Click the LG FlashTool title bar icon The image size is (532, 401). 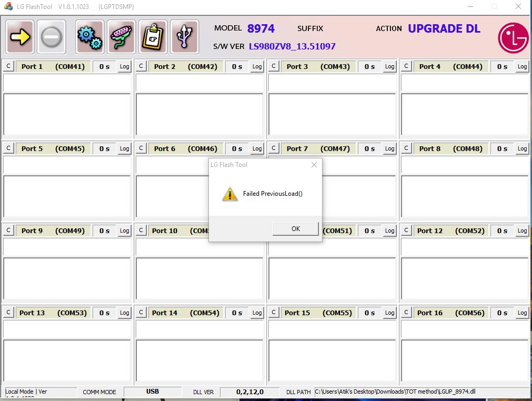pyautogui.click(x=8, y=6)
